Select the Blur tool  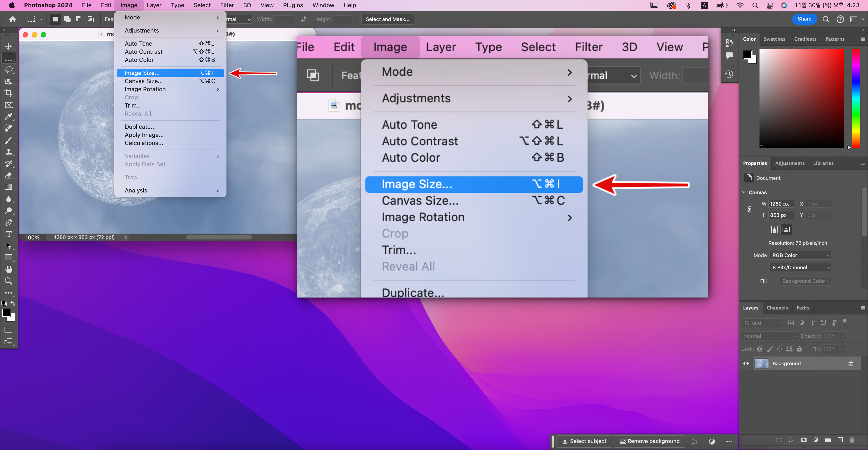pos(8,199)
